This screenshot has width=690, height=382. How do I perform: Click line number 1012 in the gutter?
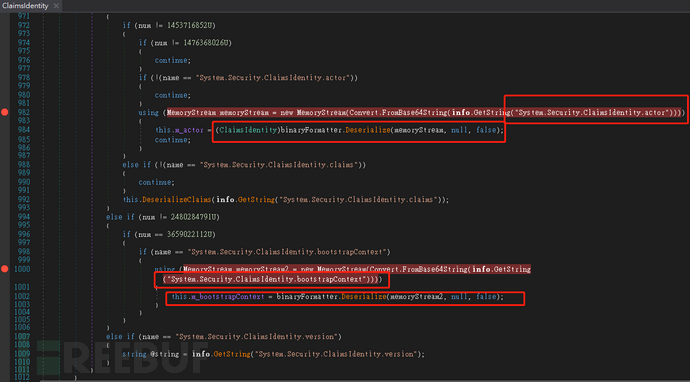[x=22, y=378]
